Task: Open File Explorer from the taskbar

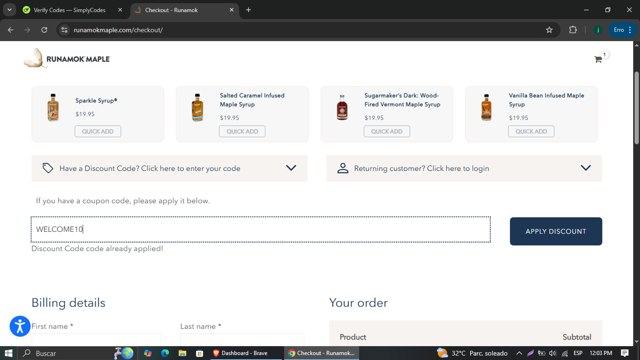Action: point(182,353)
